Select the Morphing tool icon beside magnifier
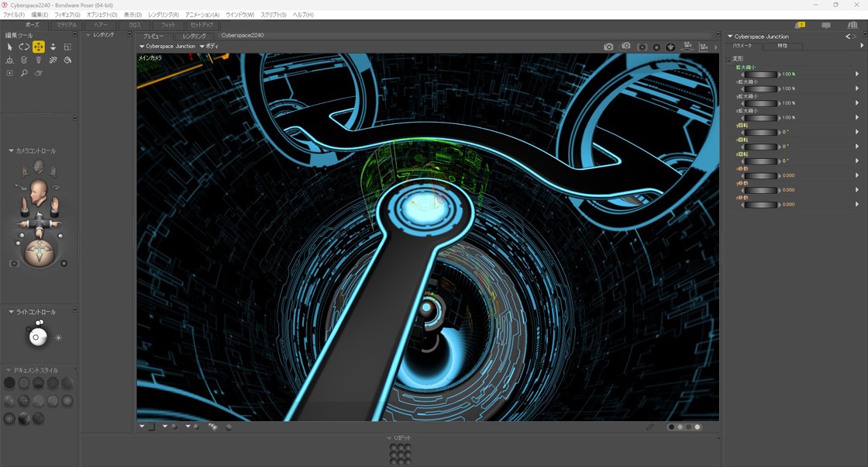 coord(38,73)
